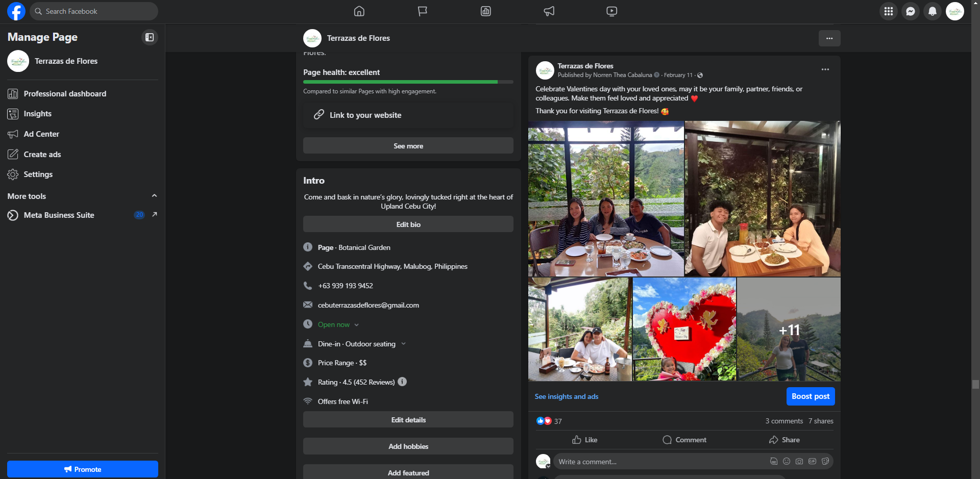The height and width of the screenshot is (479, 980).
Task: Click the post reaction icons
Action: pyautogui.click(x=544, y=421)
